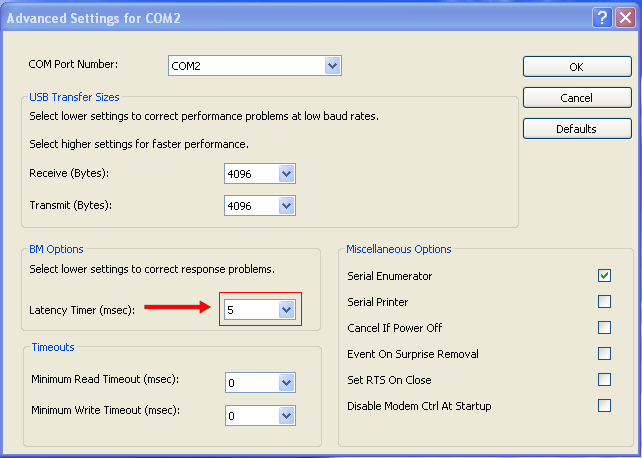Restore settings with the Defaults button

point(577,129)
